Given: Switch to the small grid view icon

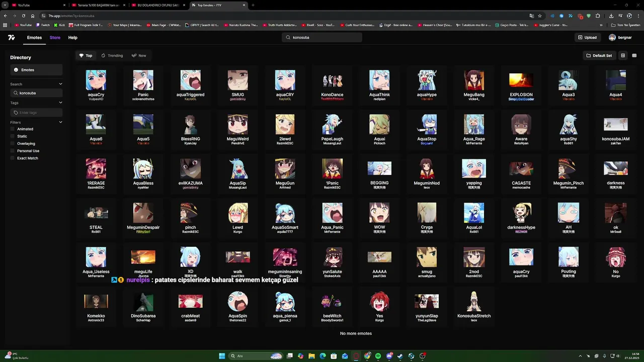Looking at the screenshot, I should point(634,55).
